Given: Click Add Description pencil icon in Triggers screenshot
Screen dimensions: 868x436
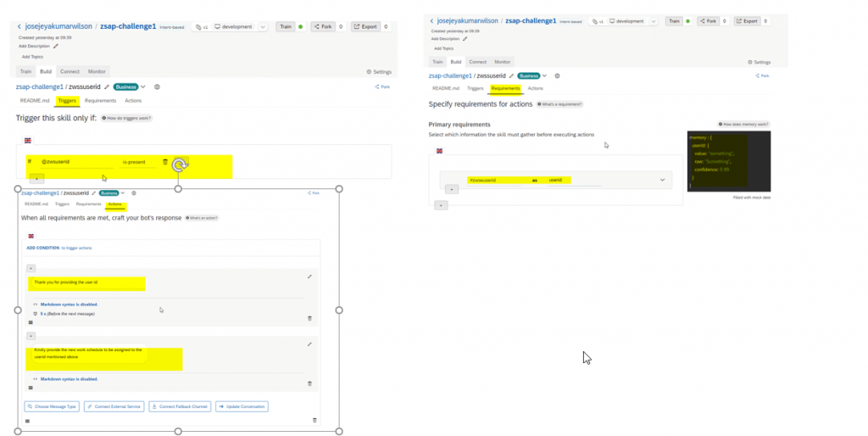Looking at the screenshot, I should point(55,46).
